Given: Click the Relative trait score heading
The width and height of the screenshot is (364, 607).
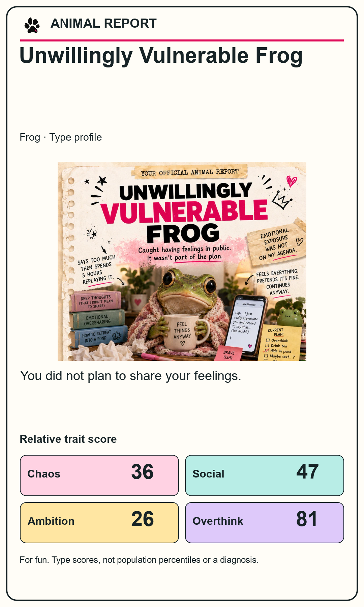Looking at the screenshot, I should (x=68, y=439).
